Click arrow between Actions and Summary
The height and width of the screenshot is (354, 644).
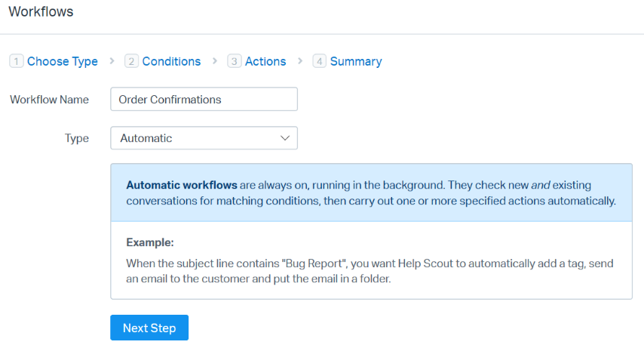pyautogui.click(x=300, y=61)
